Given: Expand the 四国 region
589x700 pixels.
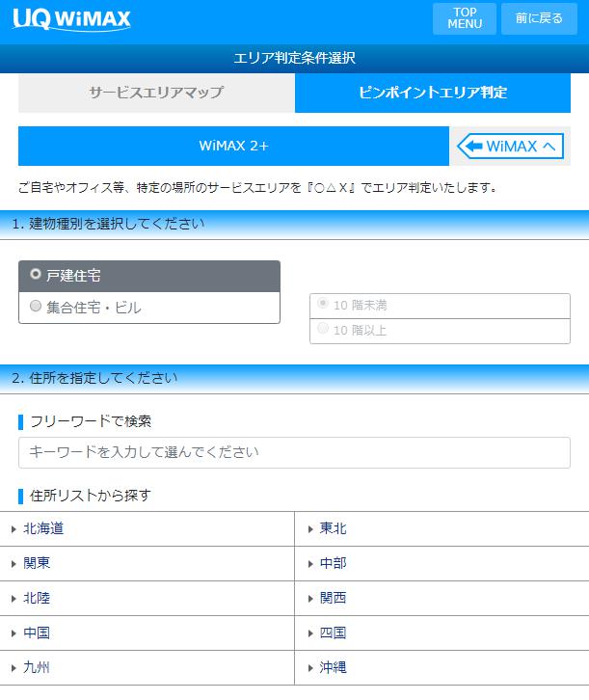Looking at the screenshot, I should [442, 633].
